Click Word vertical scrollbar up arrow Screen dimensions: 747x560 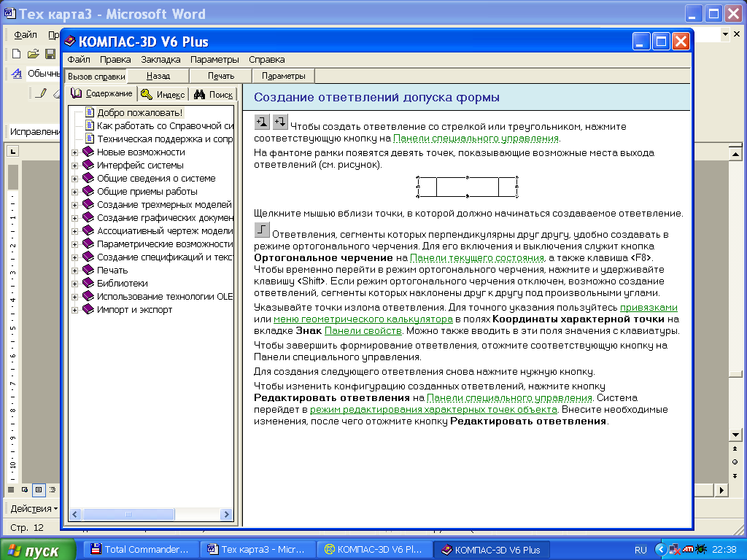[x=735, y=154]
